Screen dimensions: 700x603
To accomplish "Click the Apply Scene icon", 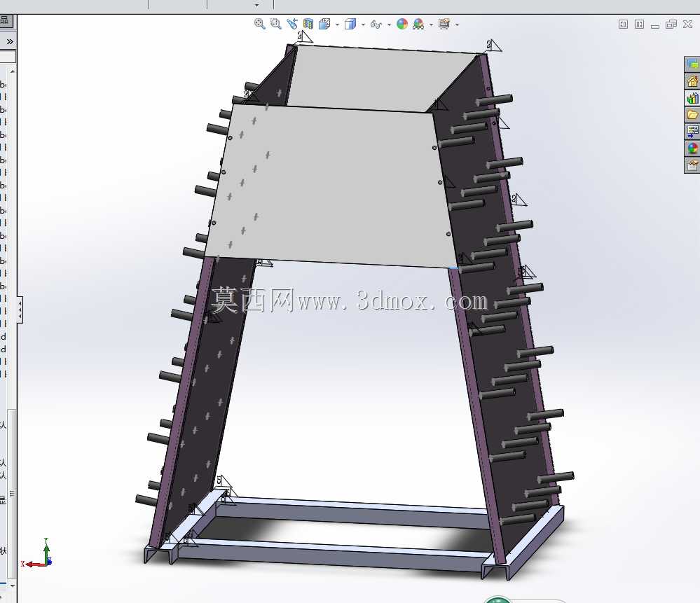I will [418, 24].
